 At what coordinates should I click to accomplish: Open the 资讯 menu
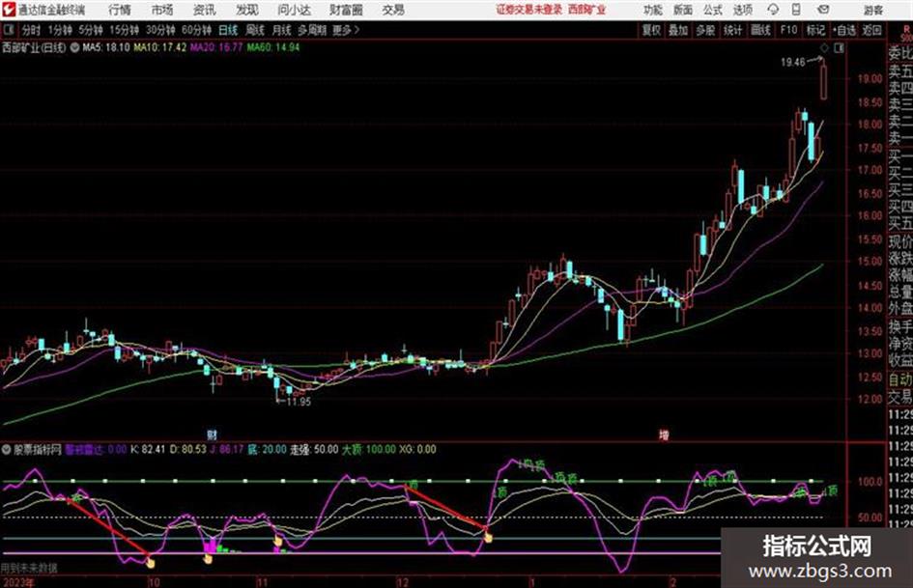point(205,10)
